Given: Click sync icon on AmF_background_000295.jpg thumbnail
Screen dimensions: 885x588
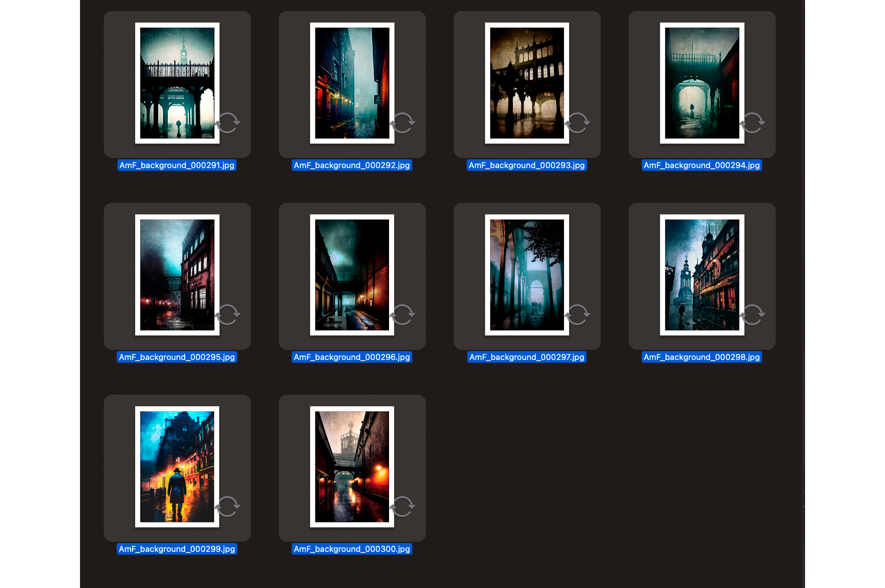Looking at the screenshot, I should point(228,314).
